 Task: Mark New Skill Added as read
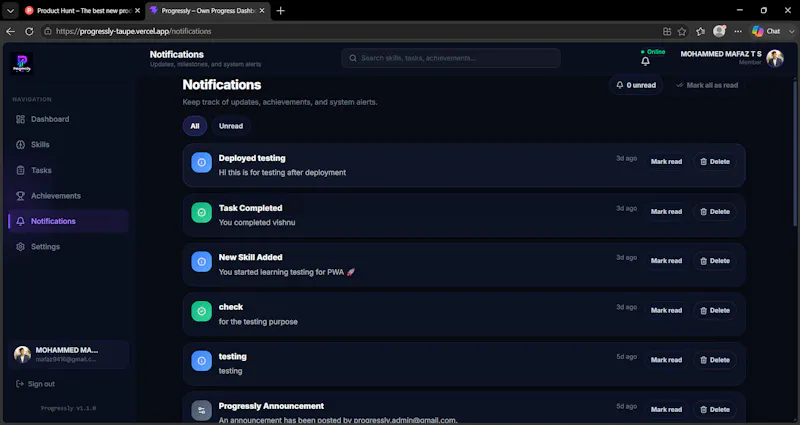pyautogui.click(x=666, y=261)
